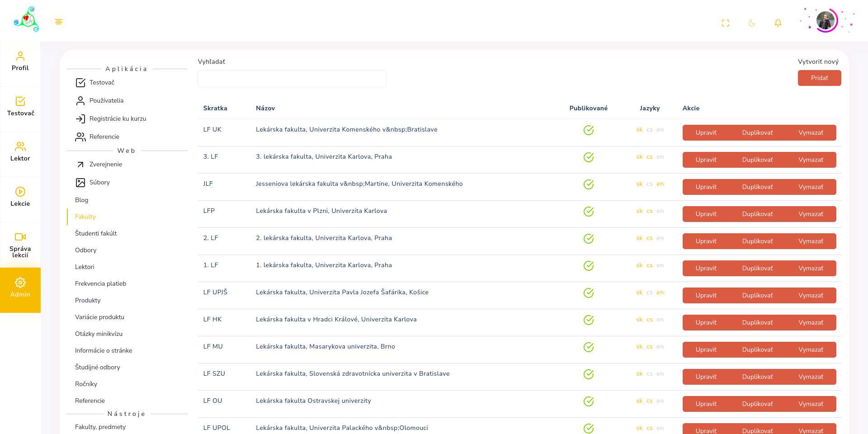This screenshot has height=434, width=868.
Task: Enter fullscreen mode using the header icon
Action: pyautogui.click(x=726, y=23)
